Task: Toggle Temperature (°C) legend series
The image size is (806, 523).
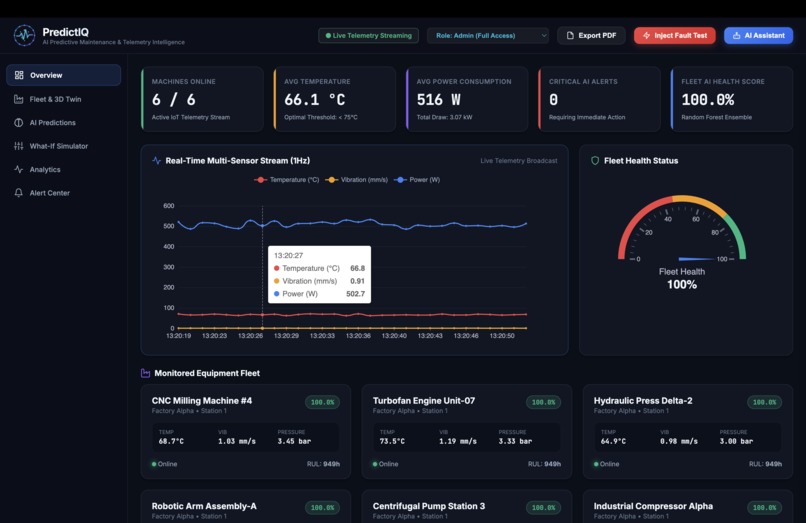Action: click(287, 179)
